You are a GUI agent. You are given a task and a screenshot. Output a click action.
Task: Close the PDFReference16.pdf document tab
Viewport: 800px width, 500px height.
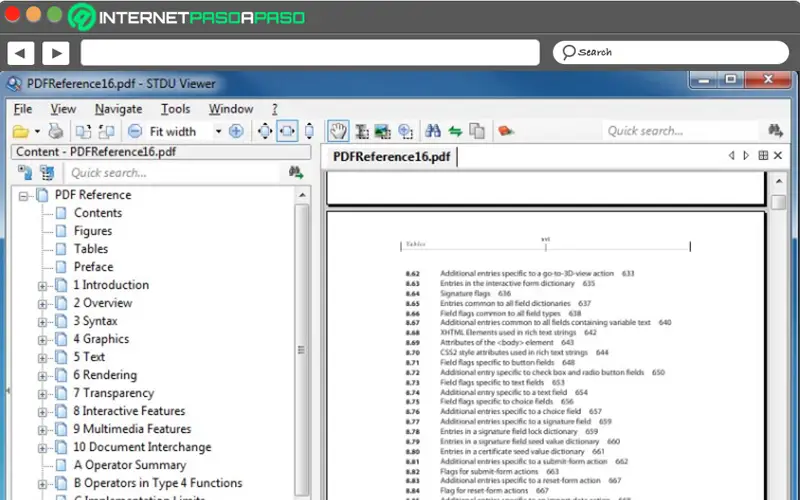pos(778,155)
